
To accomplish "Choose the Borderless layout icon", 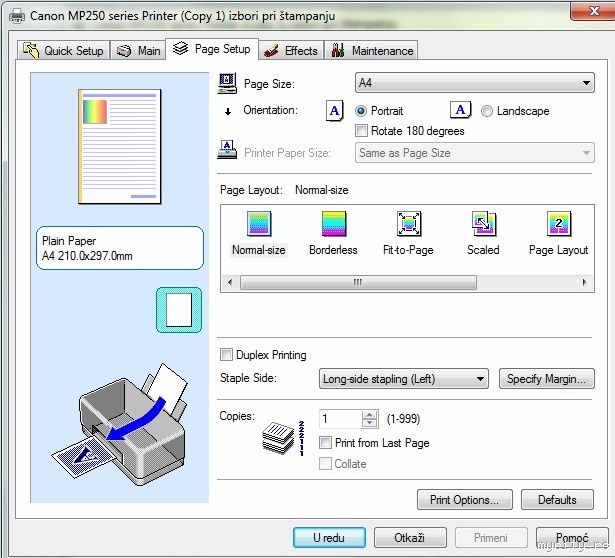I will pos(333,224).
